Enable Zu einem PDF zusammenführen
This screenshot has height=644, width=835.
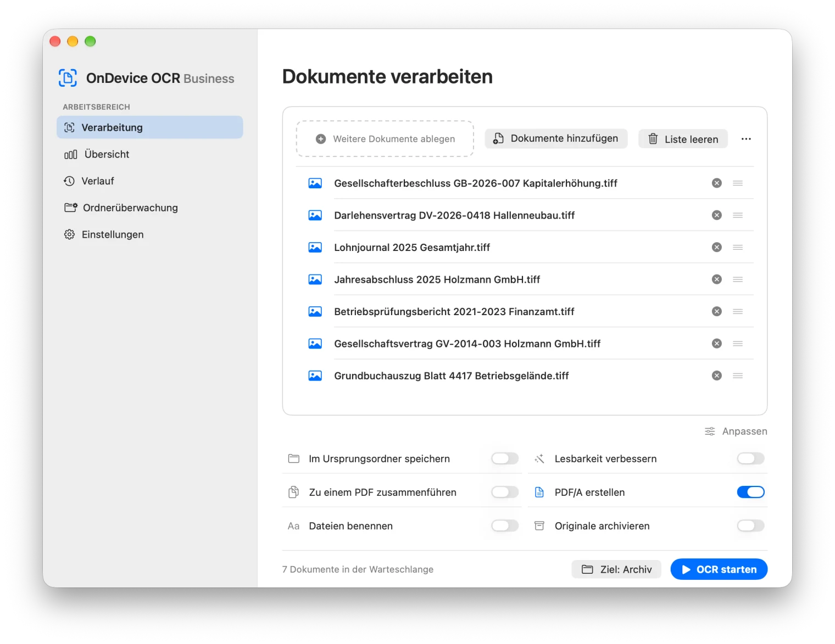(505, 492)
